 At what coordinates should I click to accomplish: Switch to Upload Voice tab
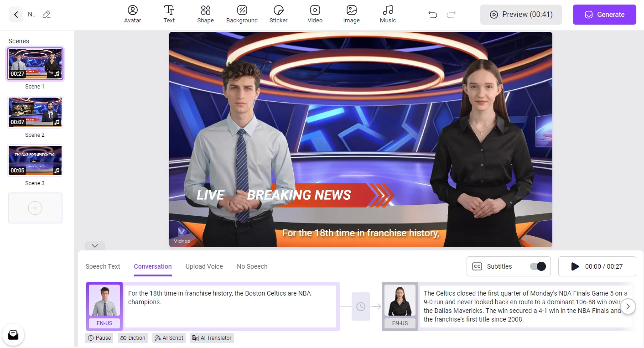204,266
